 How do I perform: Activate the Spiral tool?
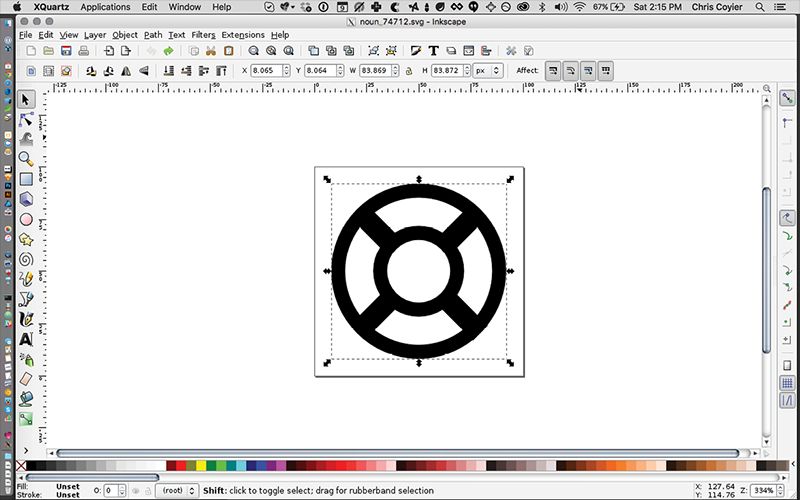pyautogui.click(x=26, y=259)
